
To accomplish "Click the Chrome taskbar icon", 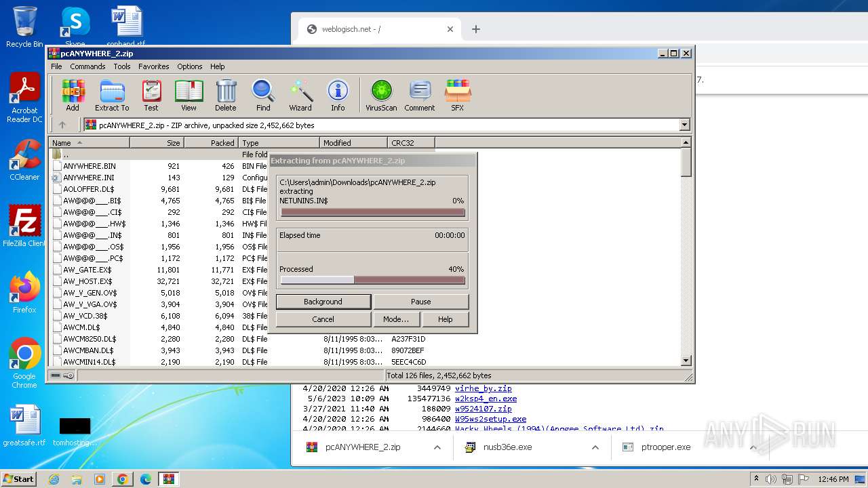I will pyautogui.click(x=123, y=479).
